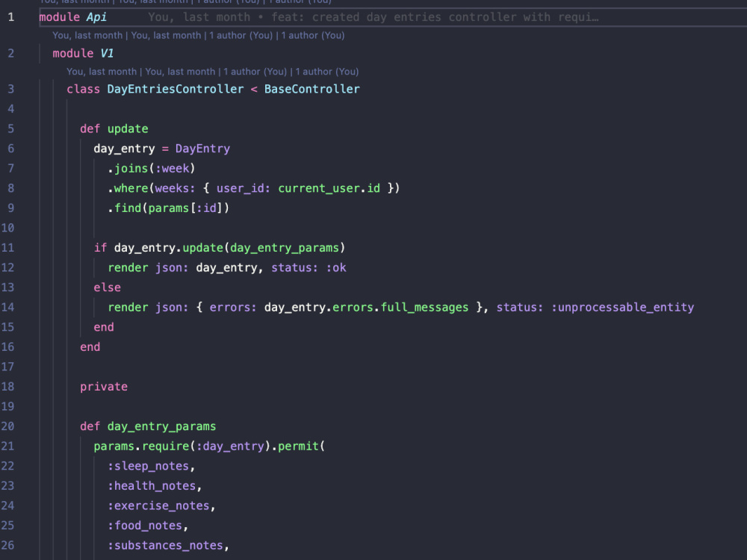Click the ':ok' status symbol on line 12
Screen dimensions: 747x560
[336, 267]
